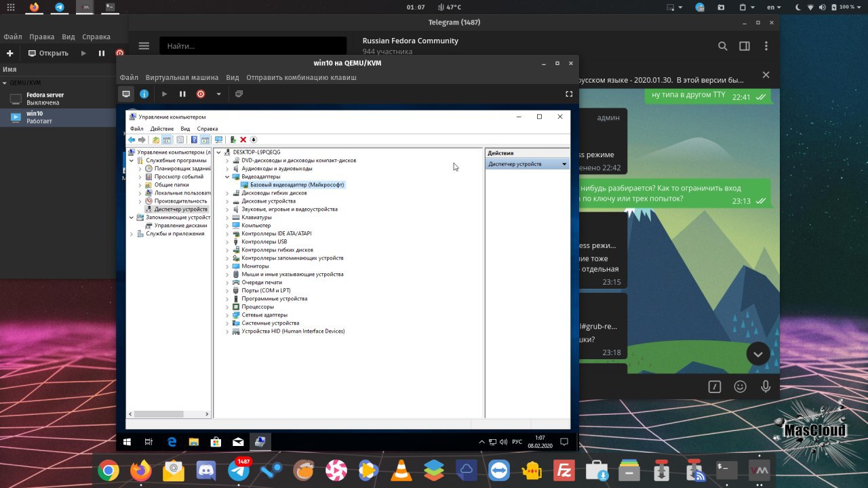This screenshot has width=868, height=488.
Task: Search inside the Telegram chat
Action: [x=723, y=46]
